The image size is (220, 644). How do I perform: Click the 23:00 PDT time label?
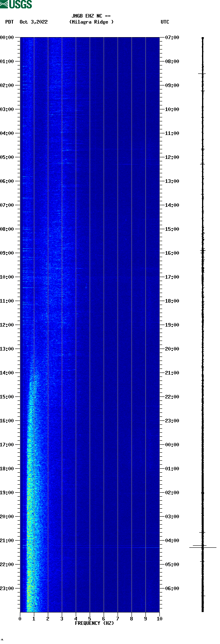tap(7, 589)
